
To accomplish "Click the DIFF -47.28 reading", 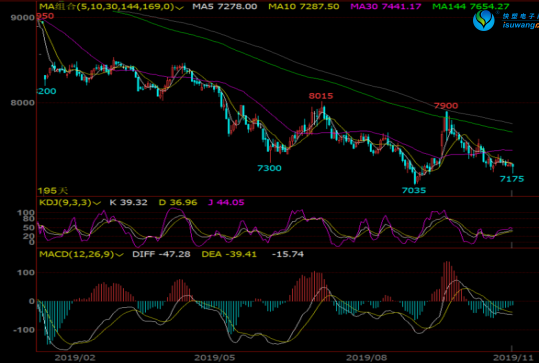I will 161,254.
